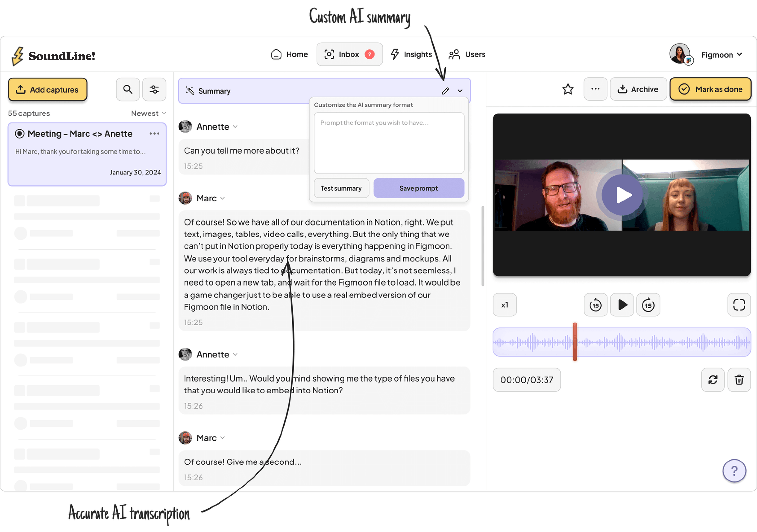The width and height of the screenshot is (757, 532).
Task: Select the Meeting capture radio indicator
Action: click(19, 133)
